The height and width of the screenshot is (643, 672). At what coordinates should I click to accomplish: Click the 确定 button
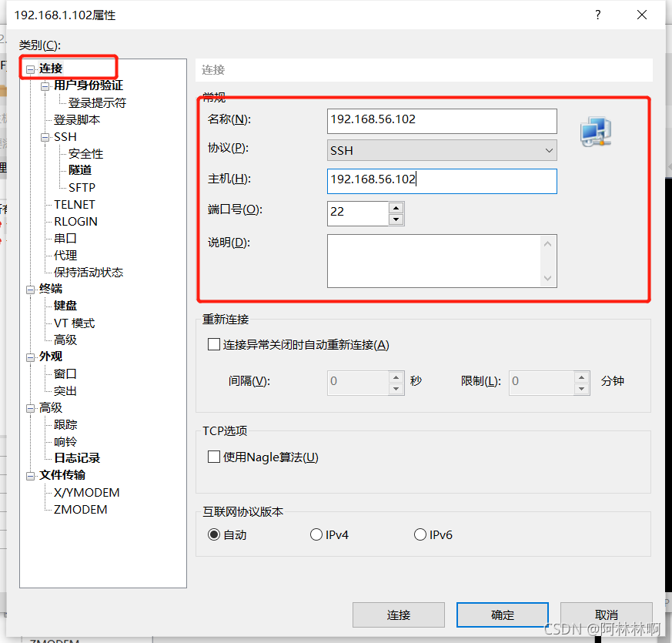503,615
